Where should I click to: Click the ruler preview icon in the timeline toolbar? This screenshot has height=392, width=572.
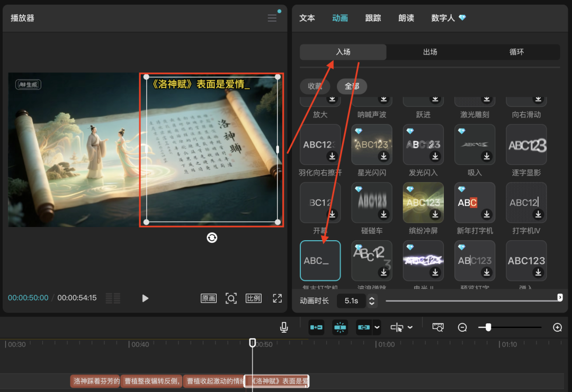click(438, 327)
